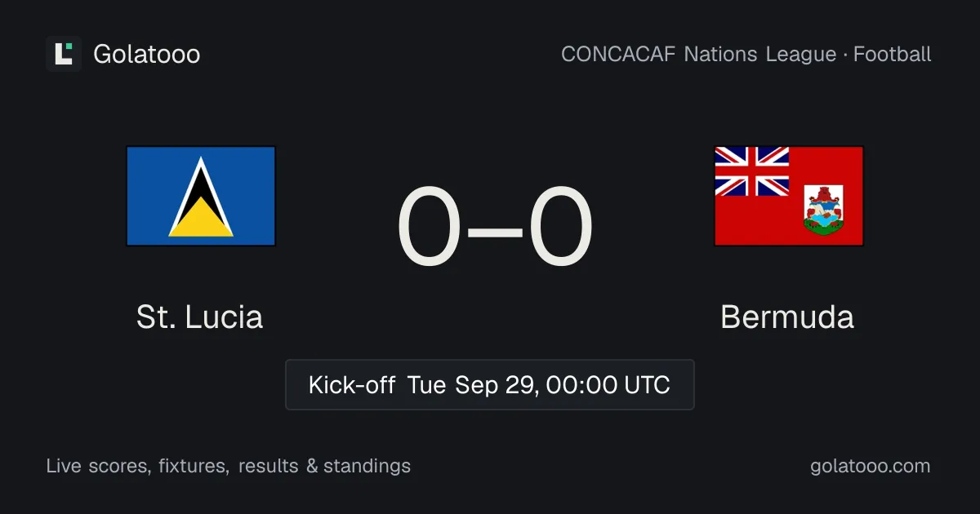
Task: Select the Bermuda flag image
Action: [x=789, y=196]
